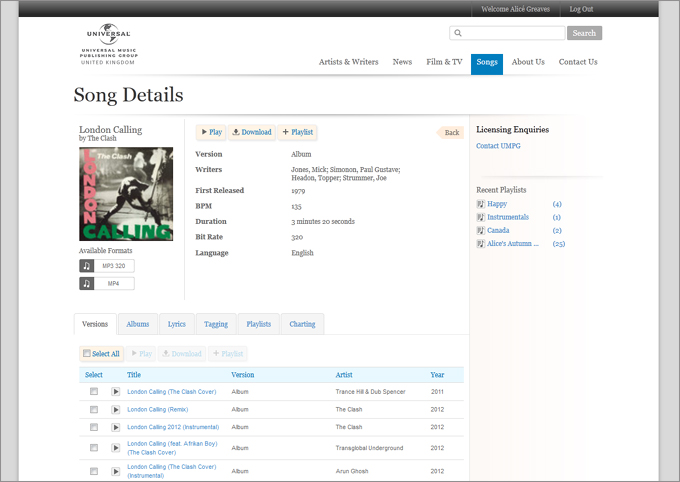Click the Alice's Autumn playlist icon
Screen dimensions: 680x482
point(481,243)
